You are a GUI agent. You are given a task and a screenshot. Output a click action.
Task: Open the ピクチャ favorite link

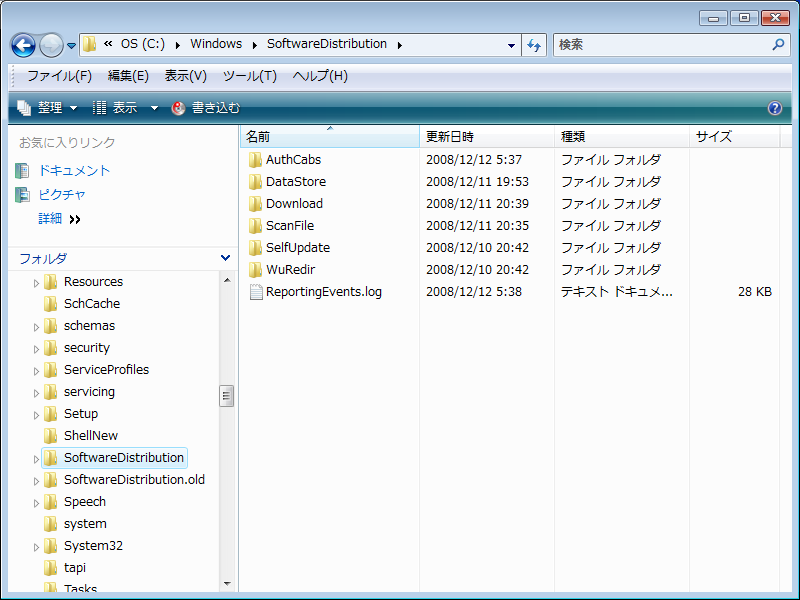coord(62,194)
